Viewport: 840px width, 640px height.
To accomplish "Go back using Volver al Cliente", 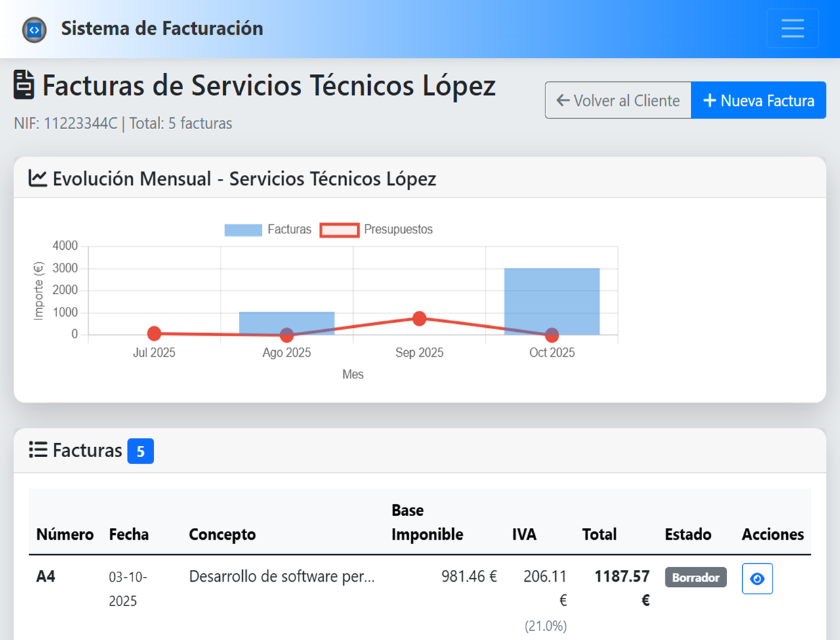I will click(618, 100).
